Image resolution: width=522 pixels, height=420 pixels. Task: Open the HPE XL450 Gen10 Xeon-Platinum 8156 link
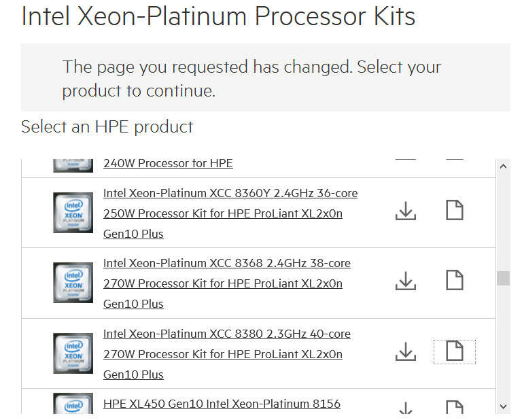point(222,404)
